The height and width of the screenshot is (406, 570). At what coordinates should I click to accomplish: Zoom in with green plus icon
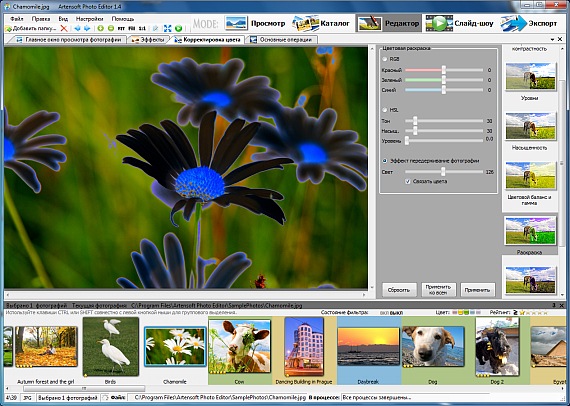101,28
